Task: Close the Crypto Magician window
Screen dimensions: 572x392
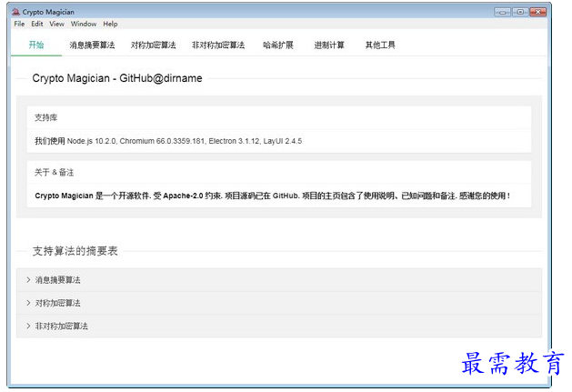Action: 537,12
